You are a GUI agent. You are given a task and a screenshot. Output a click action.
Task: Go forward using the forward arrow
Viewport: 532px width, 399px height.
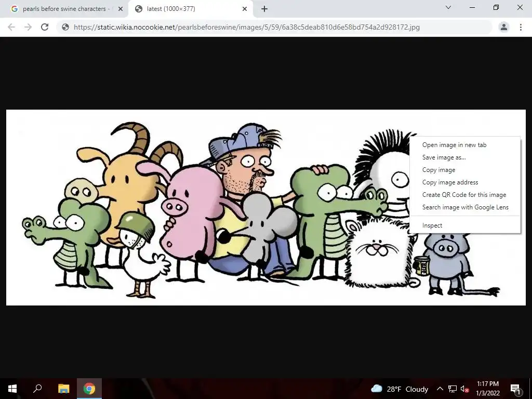[x=28, y=27]
